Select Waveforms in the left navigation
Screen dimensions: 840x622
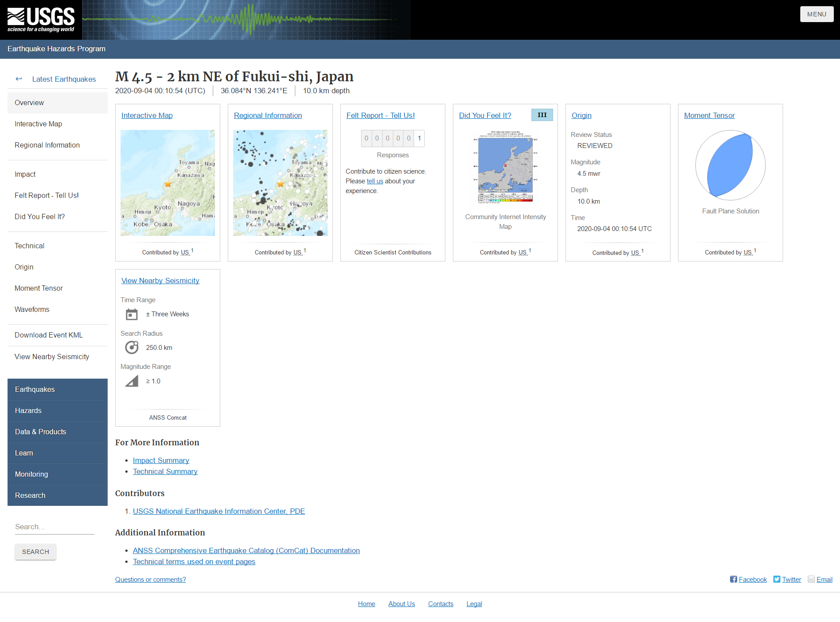coord(32,309)
